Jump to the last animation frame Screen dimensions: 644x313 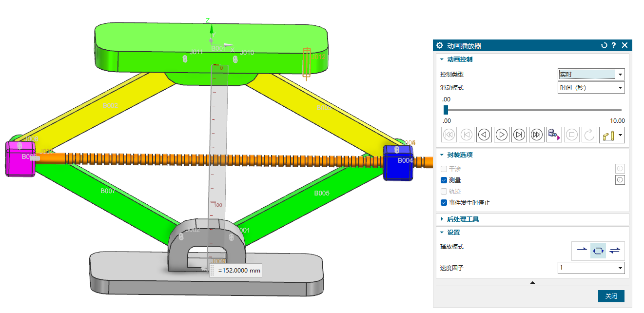tap(537, 135)
